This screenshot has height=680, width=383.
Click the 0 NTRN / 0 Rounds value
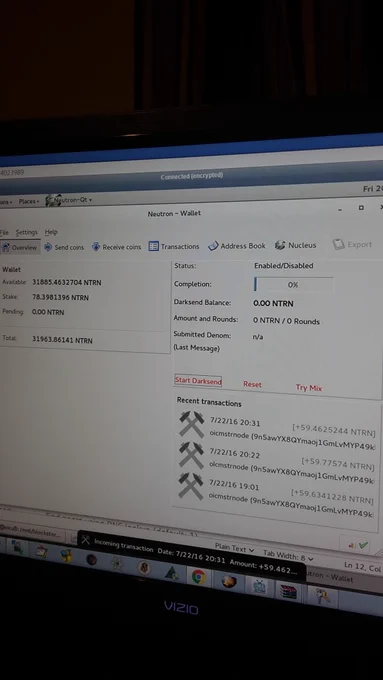[286, 321]
